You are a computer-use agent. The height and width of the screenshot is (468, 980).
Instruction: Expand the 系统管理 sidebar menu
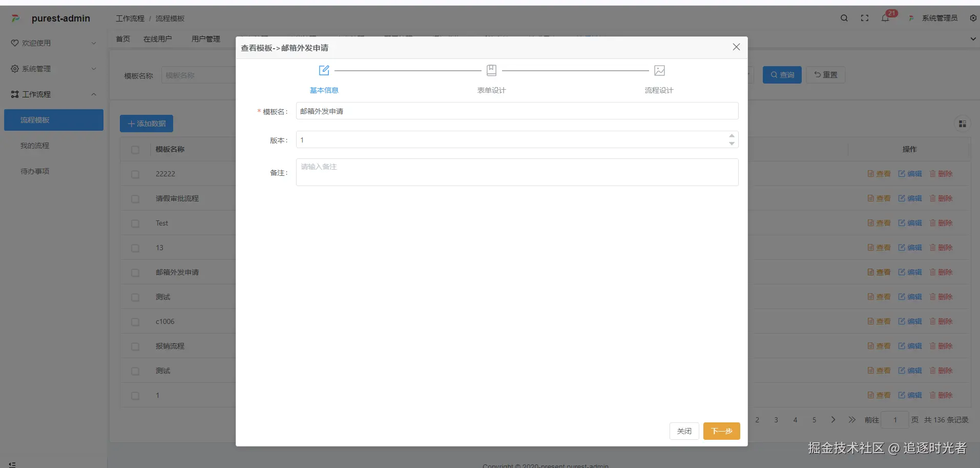(54, 69)
